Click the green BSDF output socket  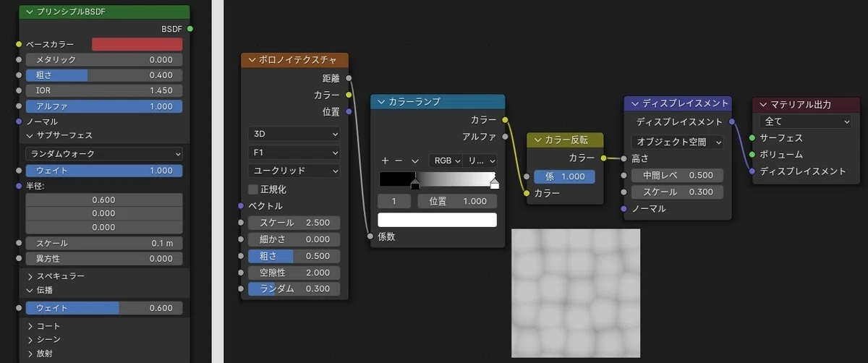190,29
